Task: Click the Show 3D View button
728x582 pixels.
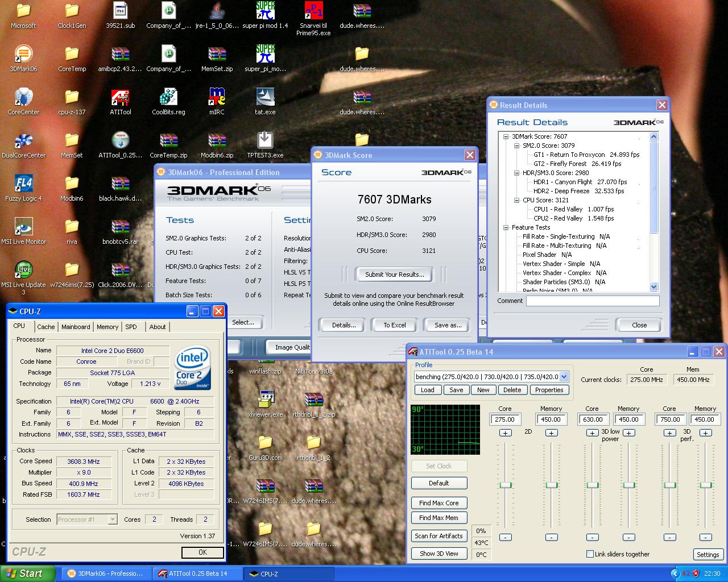Action: pos(439,553)
